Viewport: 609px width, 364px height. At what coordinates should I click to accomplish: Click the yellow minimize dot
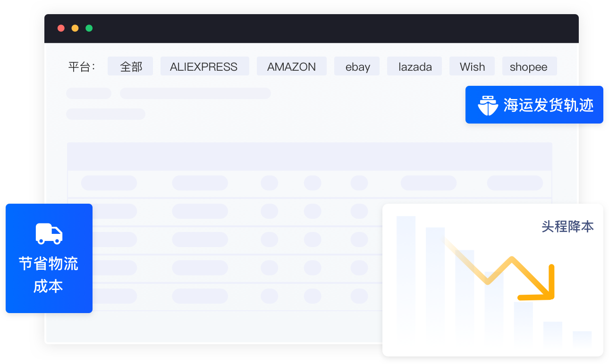(x=75, y=28)
